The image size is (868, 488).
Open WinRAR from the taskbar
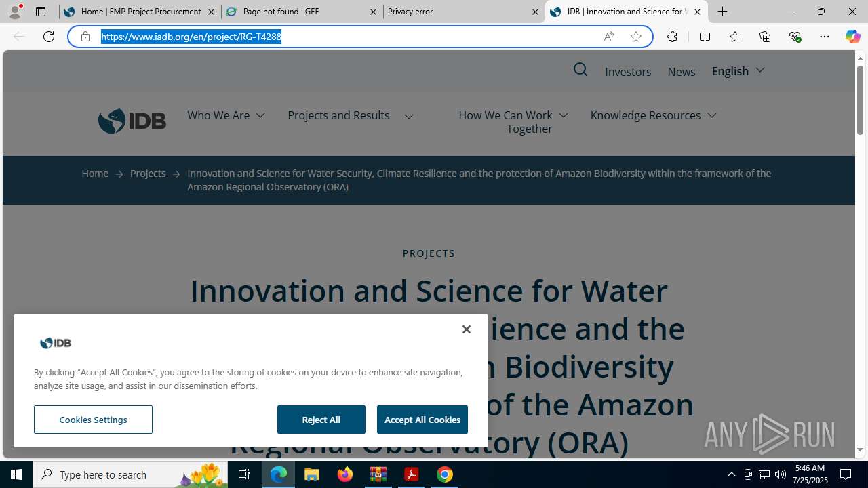coord(378,474)
